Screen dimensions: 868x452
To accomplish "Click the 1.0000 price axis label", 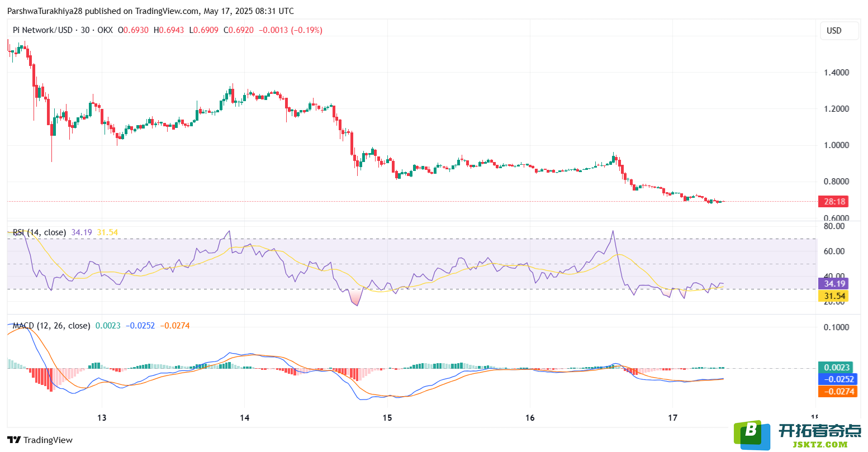I will pyautogui.click(x=837, y=145).
